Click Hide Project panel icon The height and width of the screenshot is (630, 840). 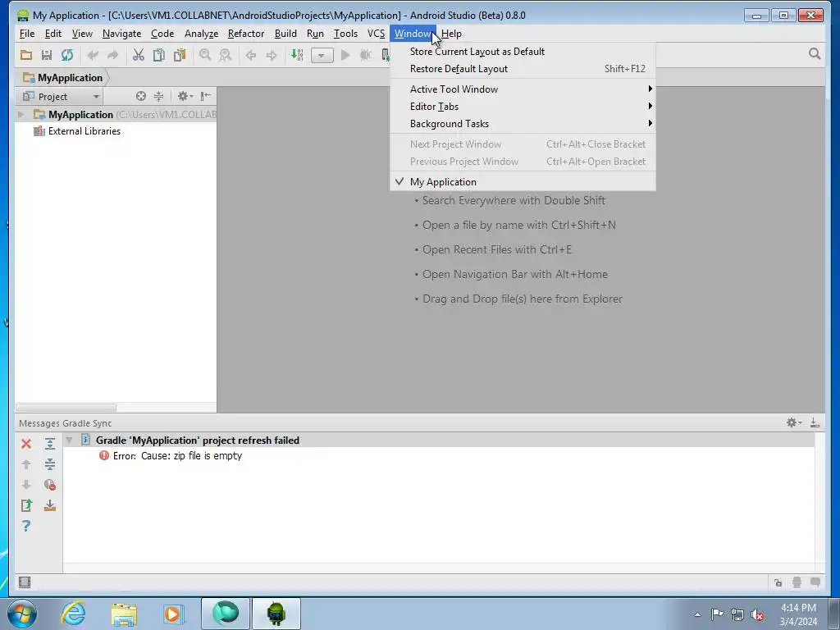click(x=206, y=96)
